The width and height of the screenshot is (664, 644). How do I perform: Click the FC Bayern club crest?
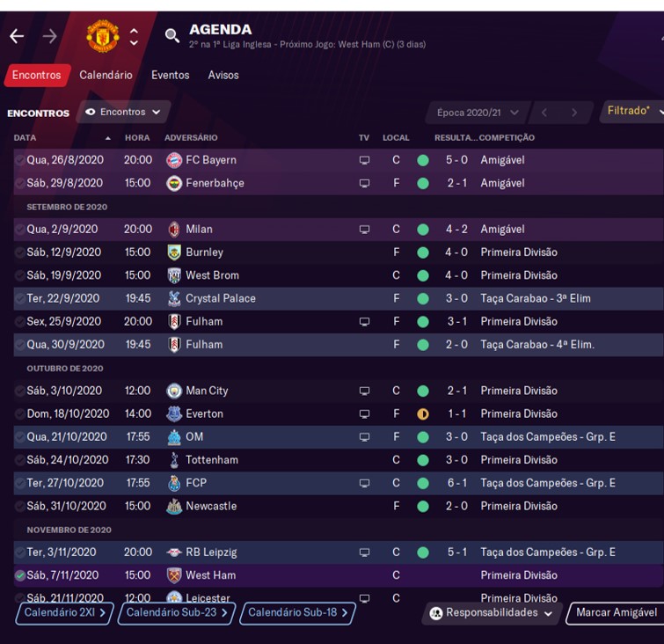pyautogui.click(x=174, y=160)
